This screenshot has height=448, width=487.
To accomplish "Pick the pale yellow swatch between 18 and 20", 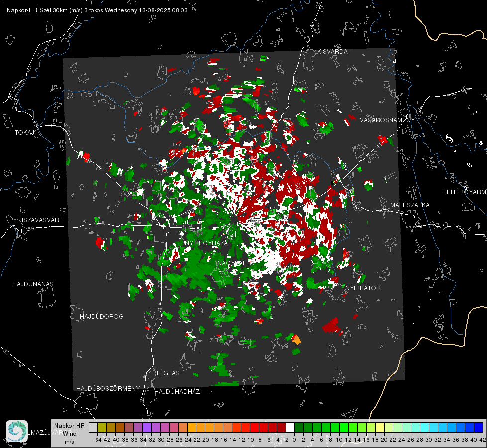I will tap(380, 428).
